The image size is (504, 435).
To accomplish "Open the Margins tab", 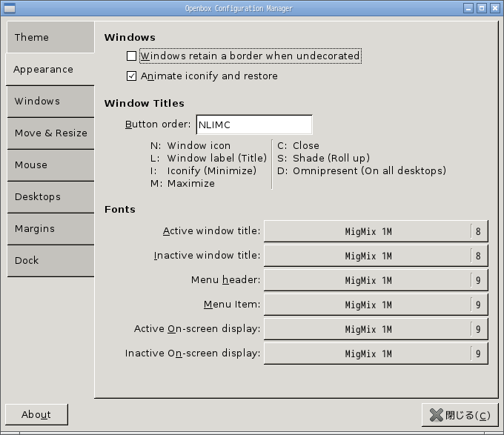I will (50, 228).
